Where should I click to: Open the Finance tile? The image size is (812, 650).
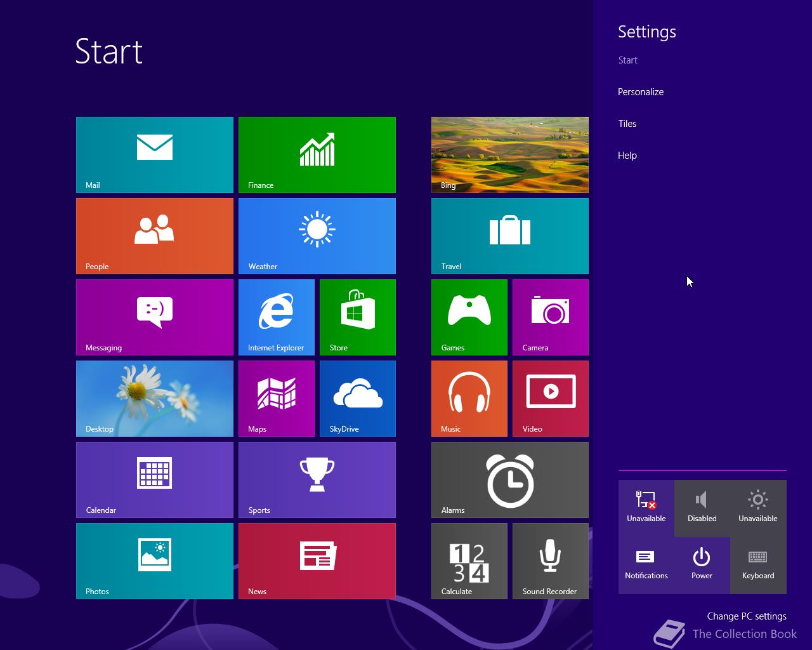click(x=317, y=155)
